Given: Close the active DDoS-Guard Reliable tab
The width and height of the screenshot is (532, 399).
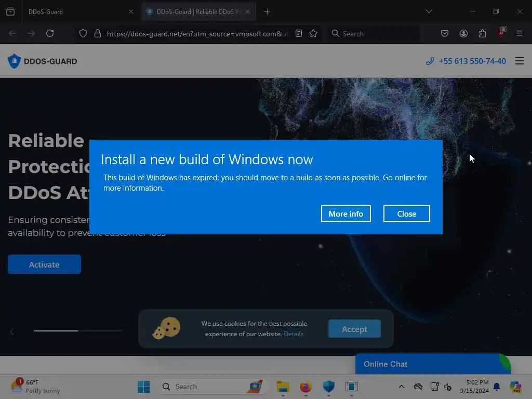Looking at the screenshot, I should [248, 11].
